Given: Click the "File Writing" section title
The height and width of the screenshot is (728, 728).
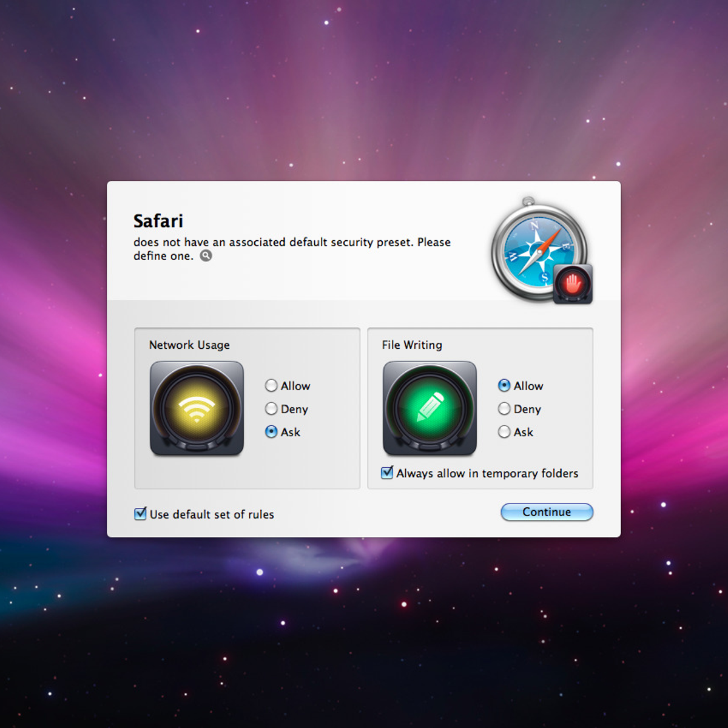Looking at the screenshot, I should (412, 345).
